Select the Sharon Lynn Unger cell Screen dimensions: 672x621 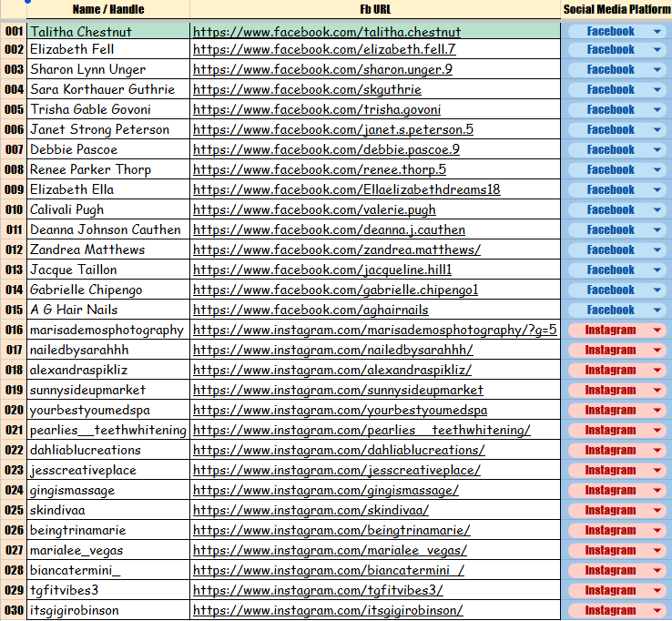tap(108, 69)
